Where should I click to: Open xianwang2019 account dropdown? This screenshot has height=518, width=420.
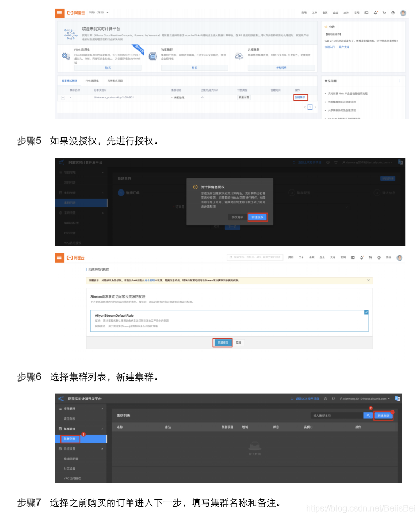(x=365, y=399)
